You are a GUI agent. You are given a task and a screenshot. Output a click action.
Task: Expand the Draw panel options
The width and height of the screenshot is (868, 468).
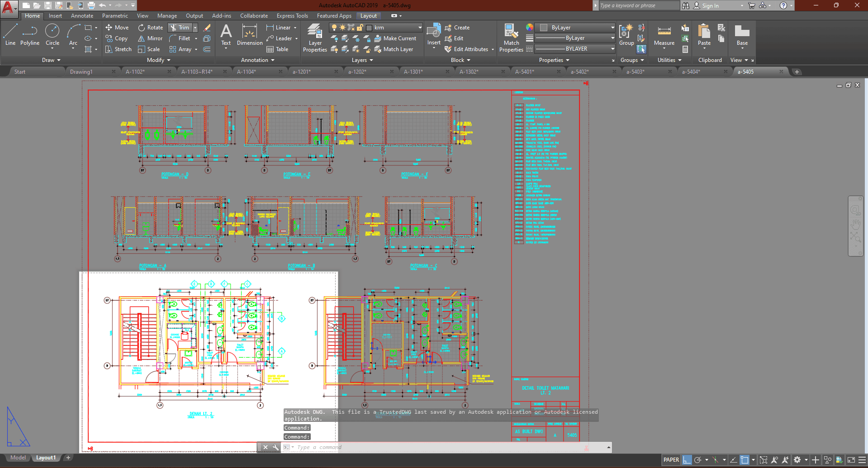pyautogui.click(x=51, y=60)
